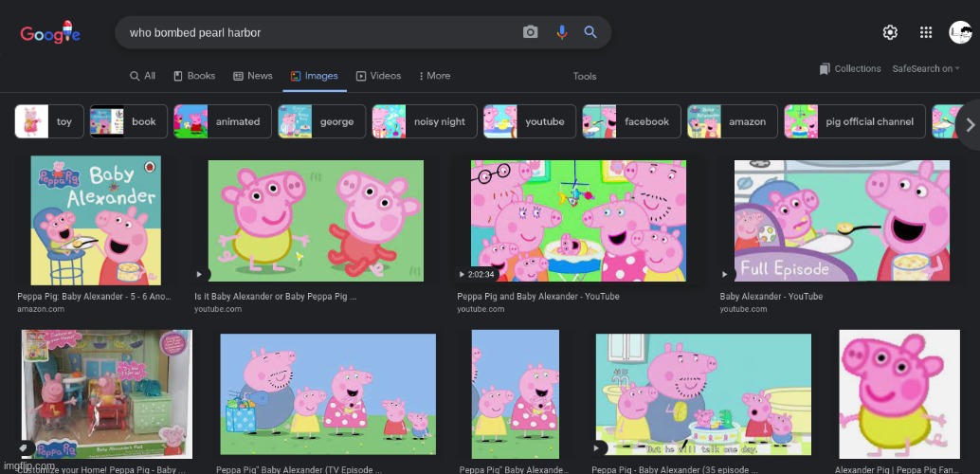The image size is (980, 474).
Task: Switch to All results tab
Action: tap(142, 76)
